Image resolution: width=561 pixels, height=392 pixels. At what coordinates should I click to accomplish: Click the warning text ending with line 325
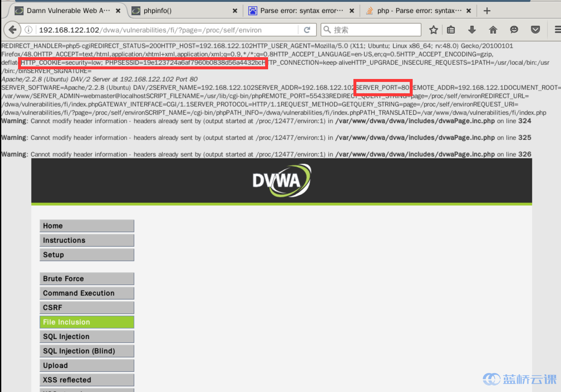[266, 138]
